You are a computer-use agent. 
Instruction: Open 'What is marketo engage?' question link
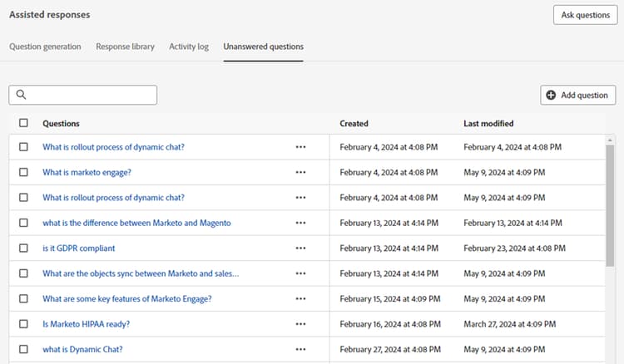click(87, 173)
